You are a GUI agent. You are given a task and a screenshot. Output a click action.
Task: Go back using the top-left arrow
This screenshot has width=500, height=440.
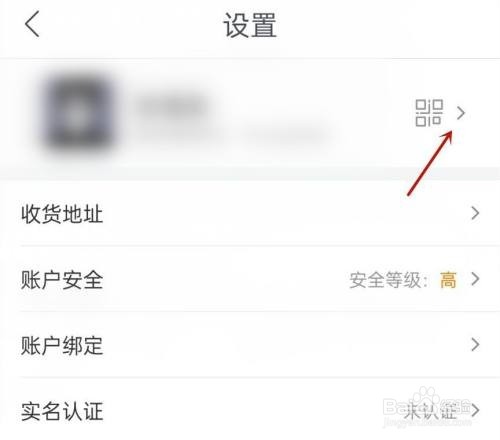[x=32, y=24]
